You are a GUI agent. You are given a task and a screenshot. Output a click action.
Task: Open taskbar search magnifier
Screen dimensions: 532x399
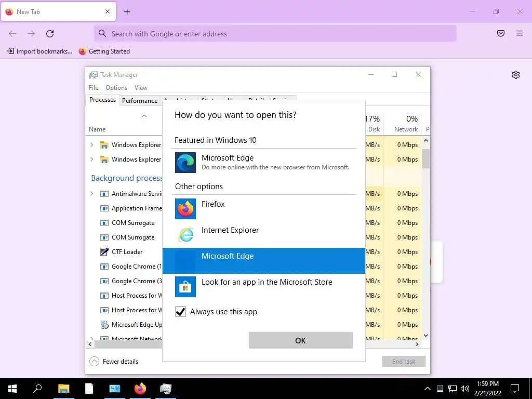pyautogui.click(x=37, y=389)
